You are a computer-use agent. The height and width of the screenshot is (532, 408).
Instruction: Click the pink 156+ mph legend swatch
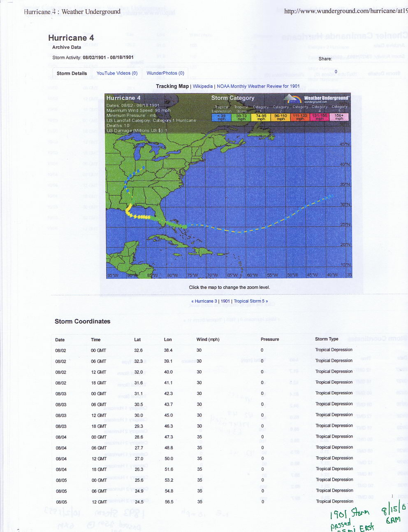pyautogui.click(x=339, y=117)
